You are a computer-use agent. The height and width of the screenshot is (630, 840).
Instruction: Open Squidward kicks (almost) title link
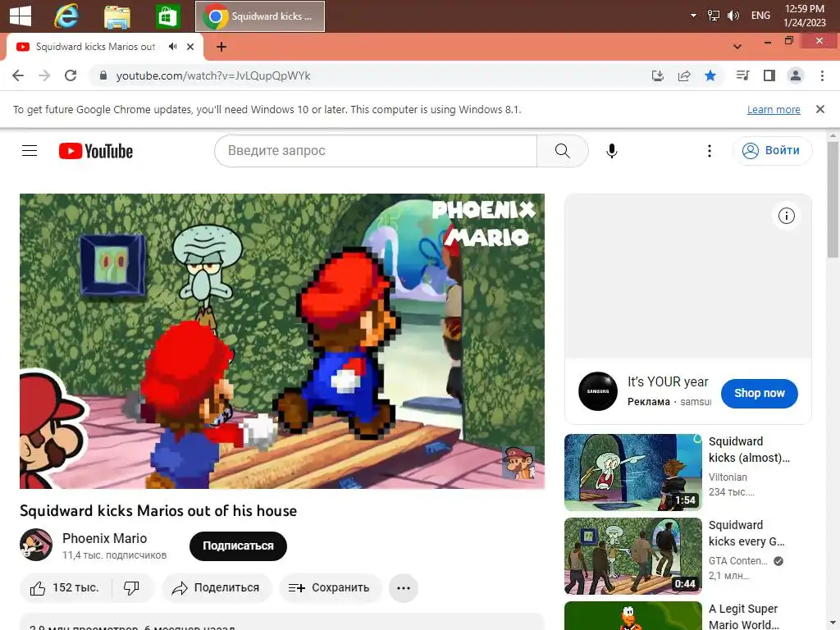(x=750, y=450)
